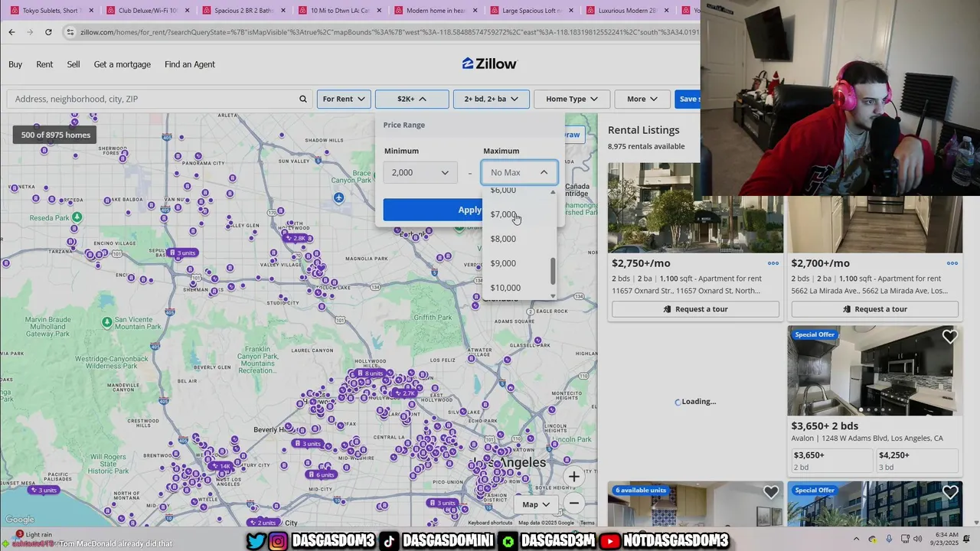Open the Sell menu

point(73,64)
